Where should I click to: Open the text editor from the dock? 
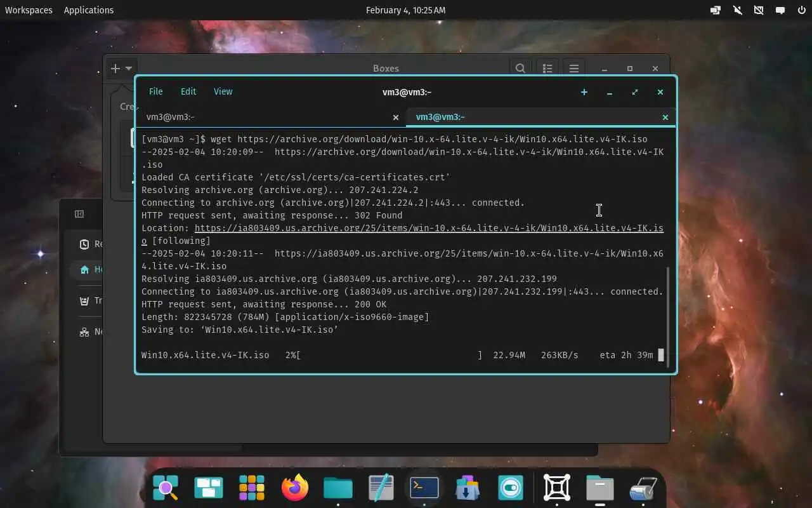381,488
